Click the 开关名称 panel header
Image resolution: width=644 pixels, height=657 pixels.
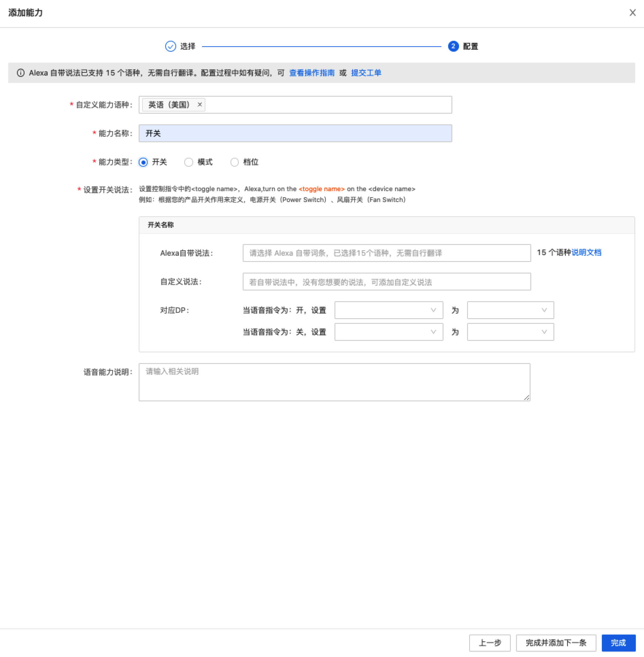point(387,225)
